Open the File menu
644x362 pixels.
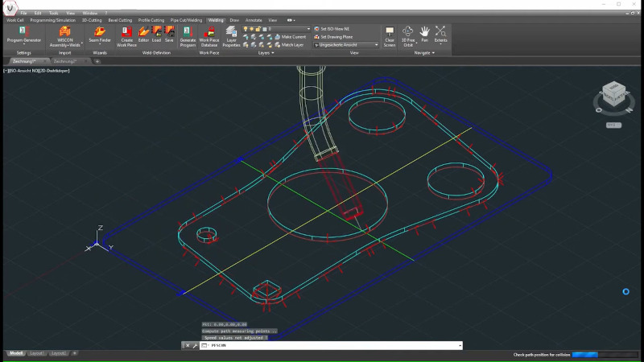pos(24,13)
